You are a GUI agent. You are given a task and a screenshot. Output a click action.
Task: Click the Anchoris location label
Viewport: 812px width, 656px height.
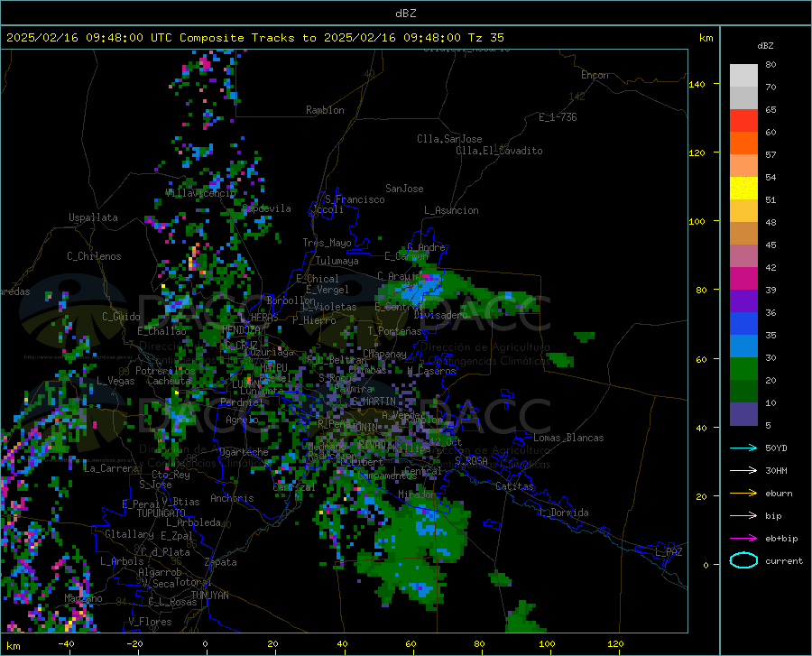click(232, 498)
